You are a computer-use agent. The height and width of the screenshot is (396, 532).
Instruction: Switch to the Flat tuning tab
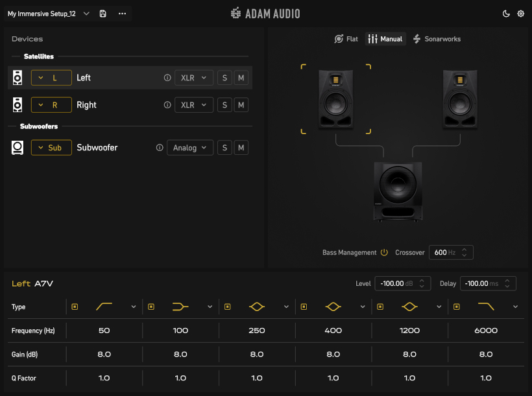click(346, 39)
